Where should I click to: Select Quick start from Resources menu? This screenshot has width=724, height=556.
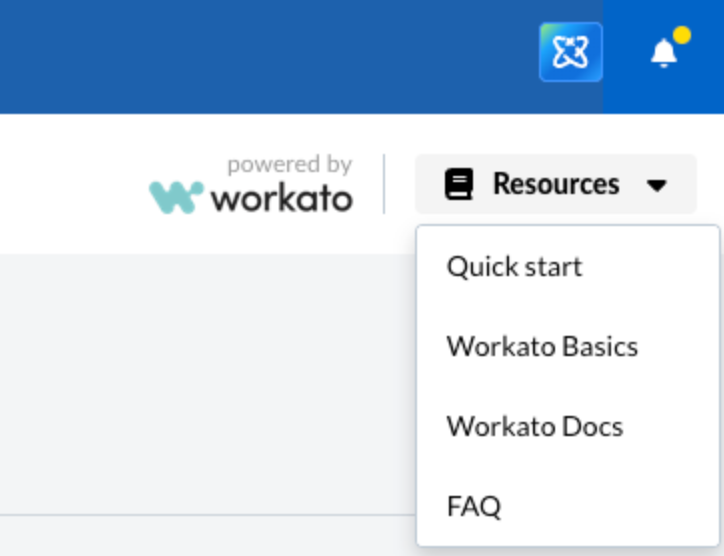click(514, 267)
